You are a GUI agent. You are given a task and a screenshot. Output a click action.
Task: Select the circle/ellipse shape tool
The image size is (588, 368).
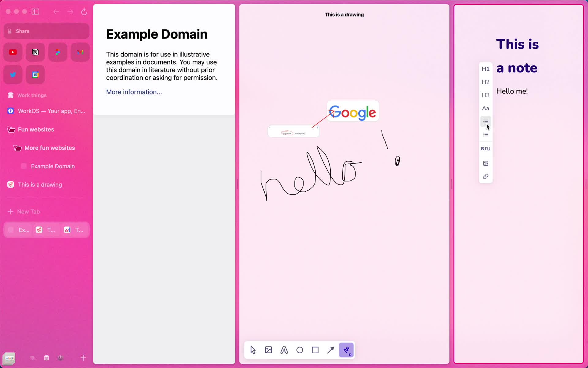(x=299, y=350)
